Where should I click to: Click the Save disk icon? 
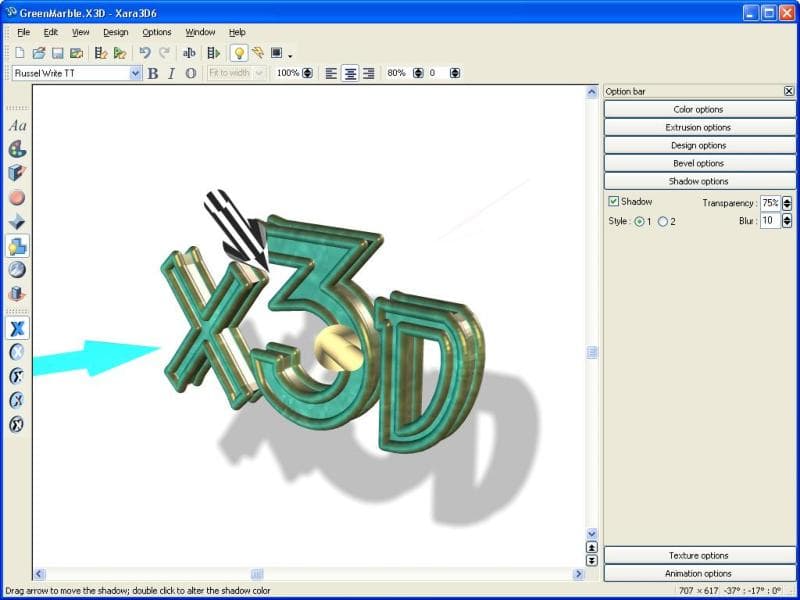(x=57, y=53)
